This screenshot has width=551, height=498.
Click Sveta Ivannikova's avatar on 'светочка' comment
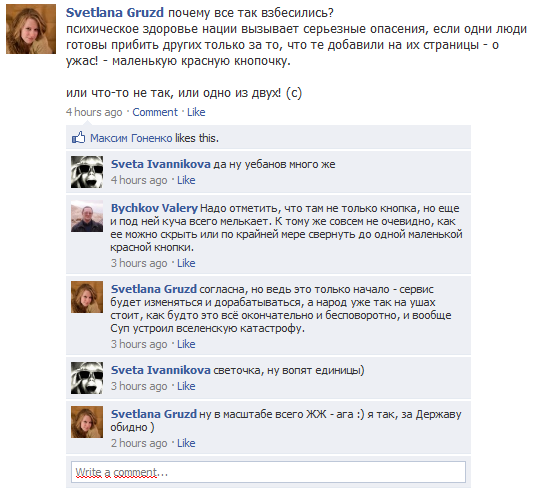87,378
